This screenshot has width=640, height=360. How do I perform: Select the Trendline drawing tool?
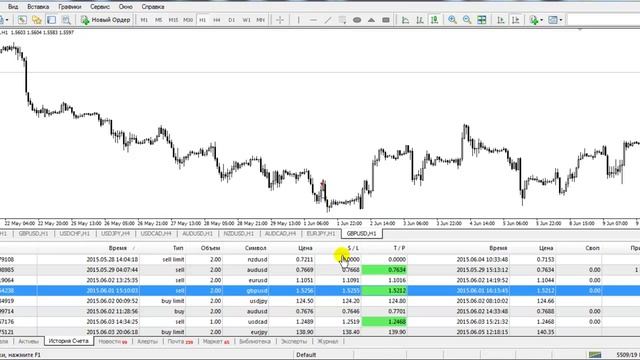[328, 20]
